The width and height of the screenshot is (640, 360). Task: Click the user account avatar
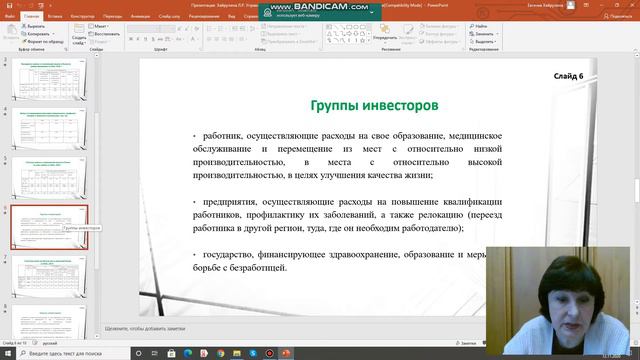pos(571,5)
